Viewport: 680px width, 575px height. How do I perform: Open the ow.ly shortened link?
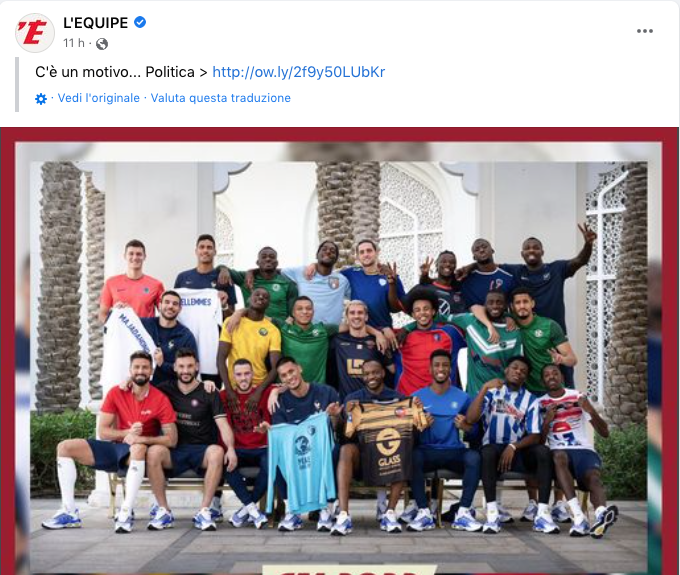(x=298, y=72)
